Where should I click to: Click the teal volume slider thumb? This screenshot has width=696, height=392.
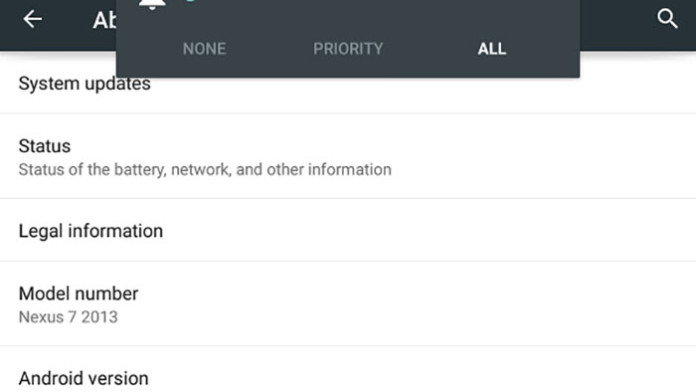tap(190, 0)
